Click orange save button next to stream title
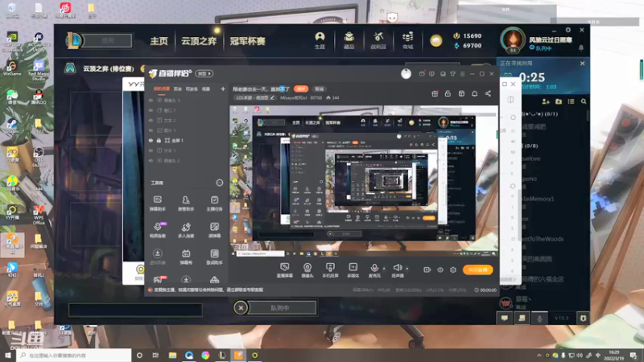Image resolution: width=644 pixels, height=362 pixels. pos(301,88)
